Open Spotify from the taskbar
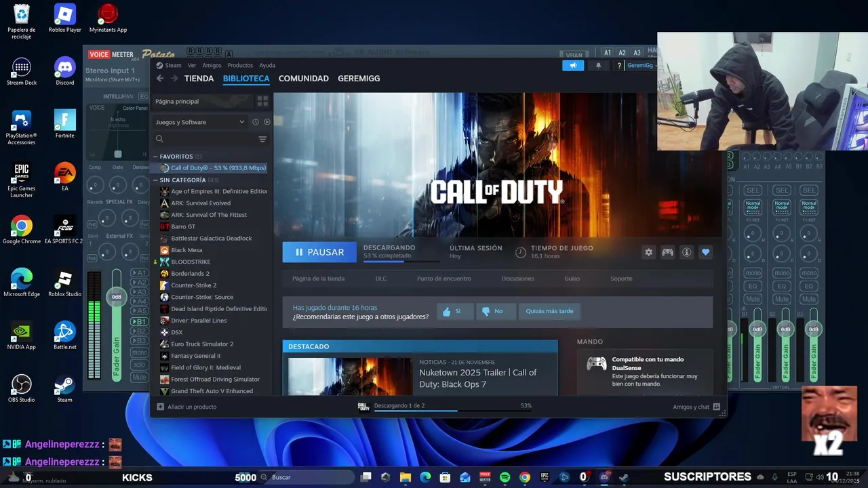Screen dimensions: 868x488 click(x=505, y=477)
